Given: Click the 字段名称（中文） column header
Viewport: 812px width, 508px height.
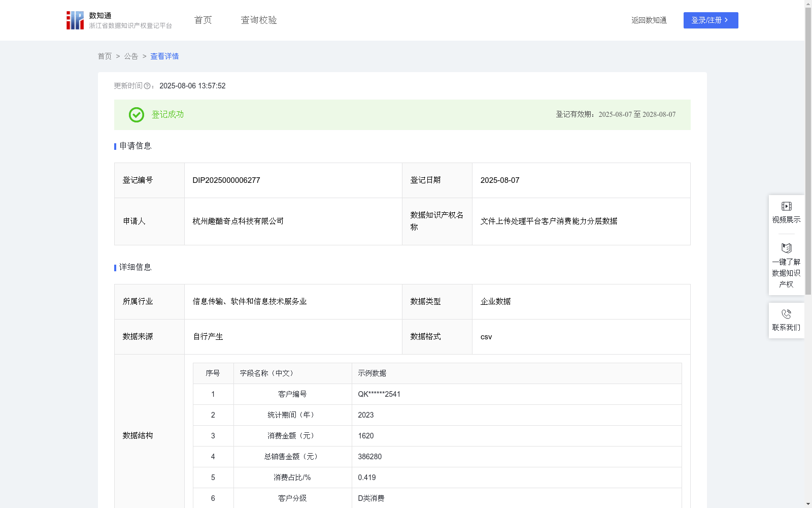Looking at the screenshot, I should (292, 373).
